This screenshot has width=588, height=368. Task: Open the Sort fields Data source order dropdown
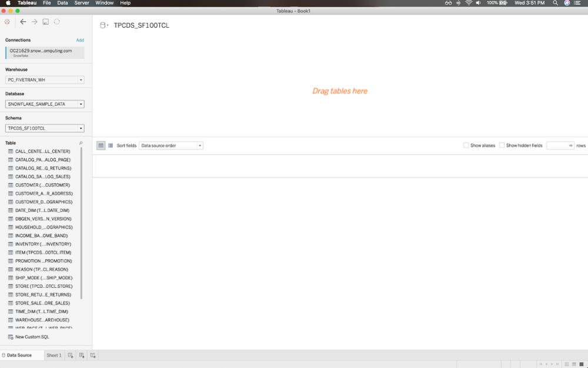click(171, 145)
